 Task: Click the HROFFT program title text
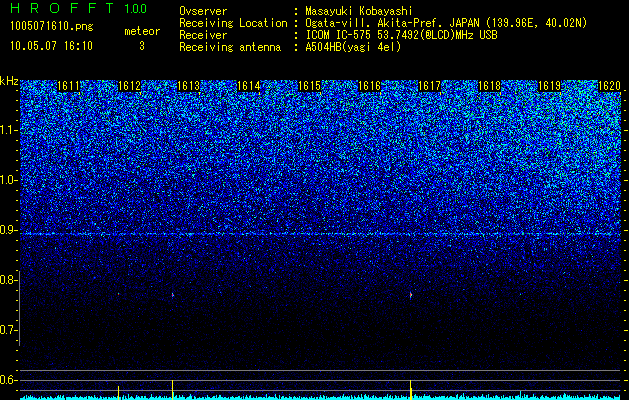point(62,8)
